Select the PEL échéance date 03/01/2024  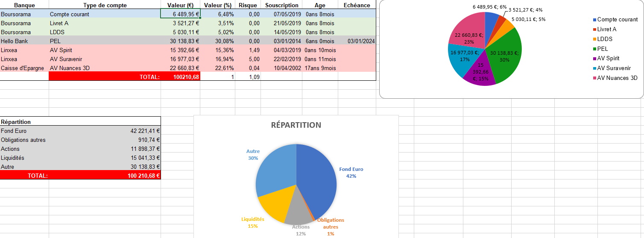(x=361, y=41)
